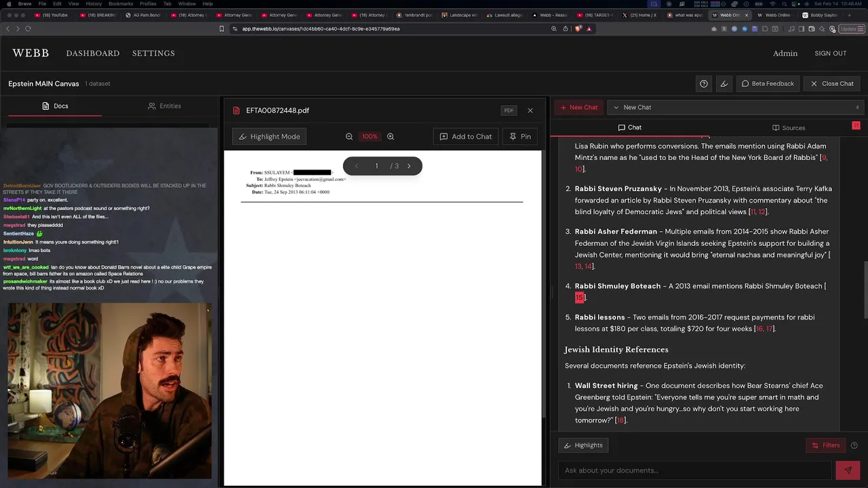Click SIGN OUT
868x488 pixels.
(x=831, y=54)
